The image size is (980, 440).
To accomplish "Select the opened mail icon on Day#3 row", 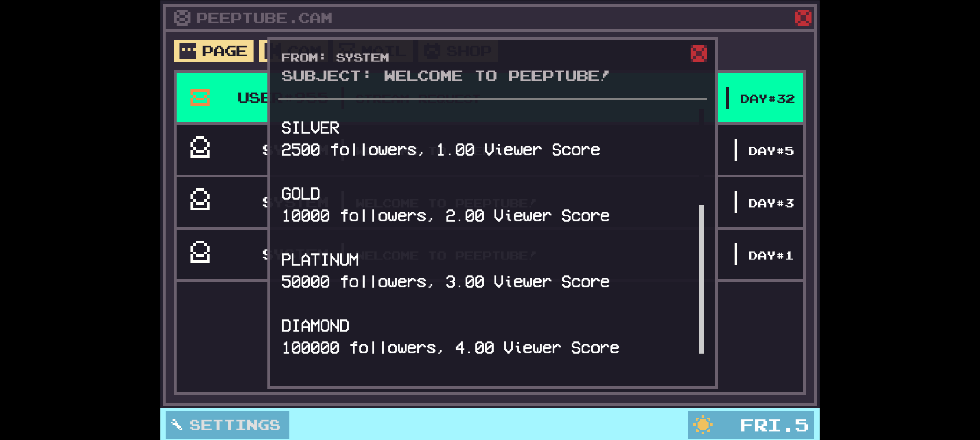I will tap(200, 200).
